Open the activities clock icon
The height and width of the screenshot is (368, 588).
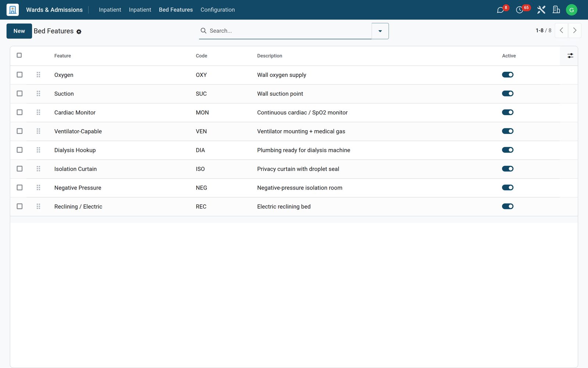click(519, 10)
